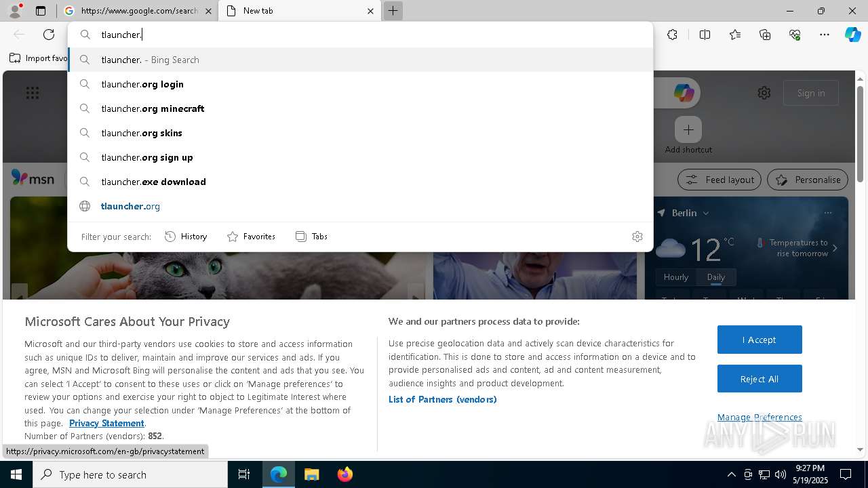This screenshot has width=868, height=488.
Task: Pick the 'tlauncher.org sign up' suggestion
Action: click(360, 157)
